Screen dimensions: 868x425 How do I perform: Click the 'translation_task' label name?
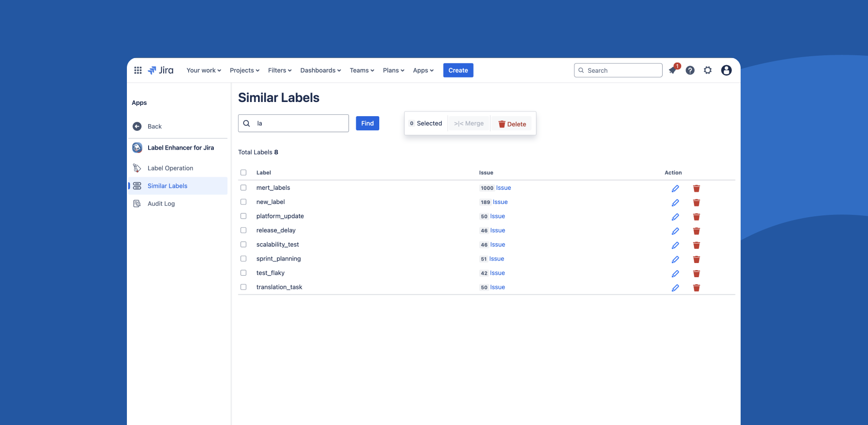279,287
